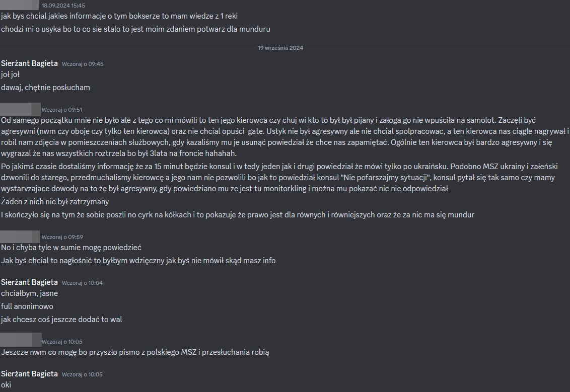Click the "Wczoraj o 10:04" timestamp
This screenshot has height=392, width=570.
click(x=82, y=283)
